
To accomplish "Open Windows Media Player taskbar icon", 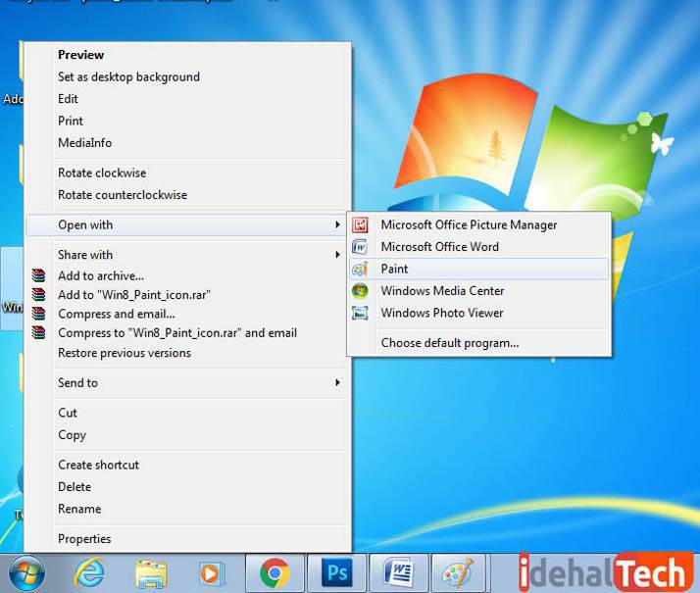I will click(210, 573).
